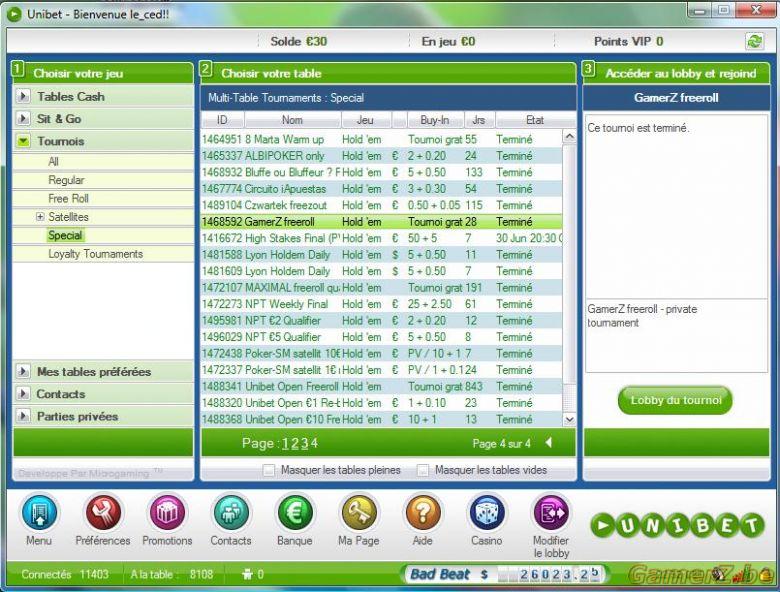Click the Unibet title bar app icon
Image resolution: width=780 pixels, height=592 pixels.
[13, 14]
